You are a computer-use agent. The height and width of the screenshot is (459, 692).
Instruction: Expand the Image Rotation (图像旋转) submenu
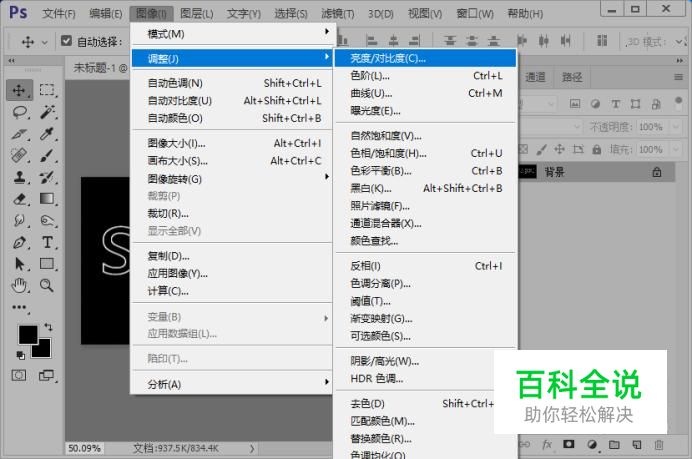click(x=232, y=179)
